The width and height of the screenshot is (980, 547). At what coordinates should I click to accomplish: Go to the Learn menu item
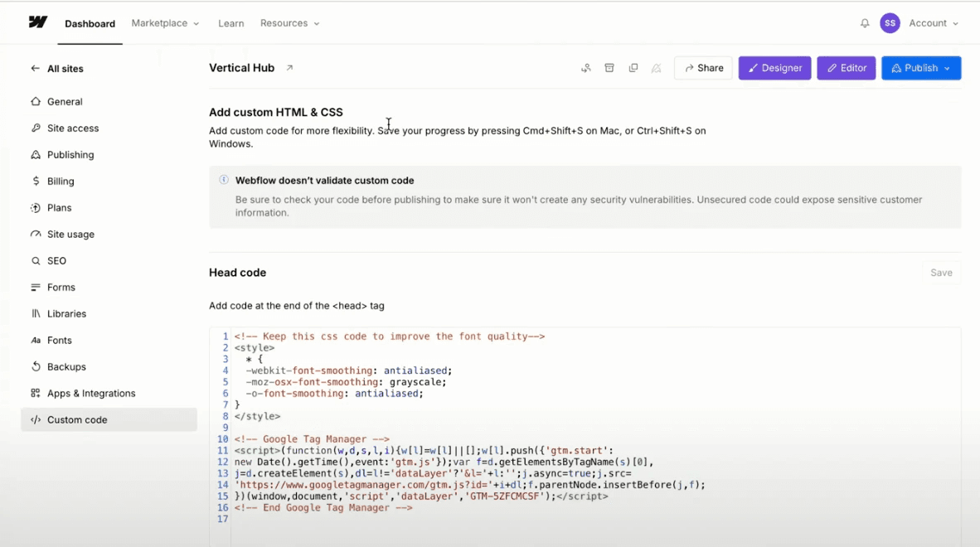pyautogui.click(x=231, y=23)
